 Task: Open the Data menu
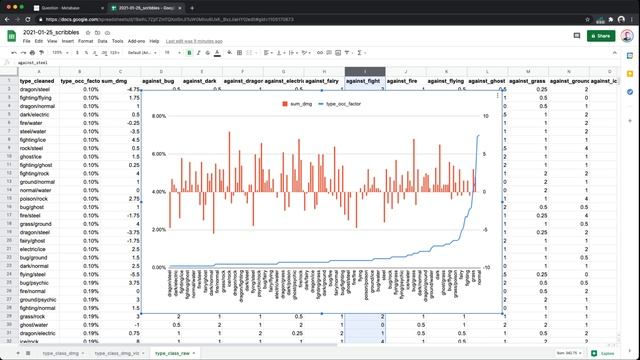[x=102, y=41]
